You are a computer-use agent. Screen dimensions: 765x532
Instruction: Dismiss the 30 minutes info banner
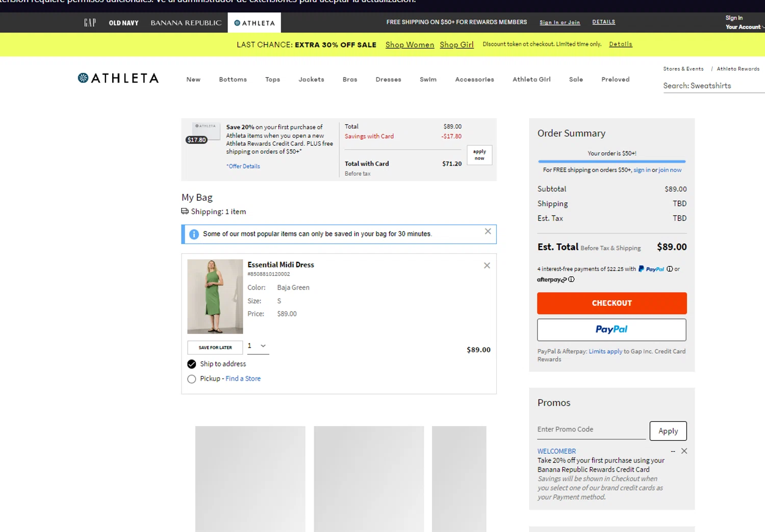pos(488,231)
